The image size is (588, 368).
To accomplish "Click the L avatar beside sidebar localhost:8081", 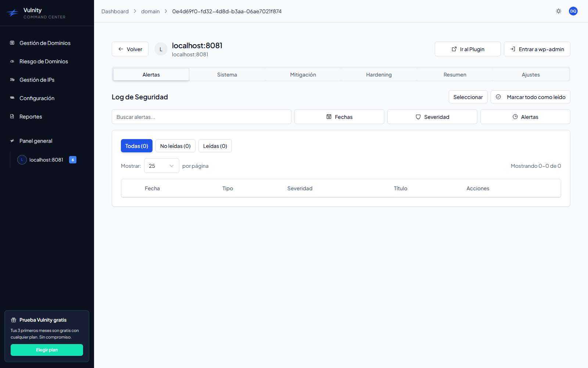I will [x=22, y=160].
